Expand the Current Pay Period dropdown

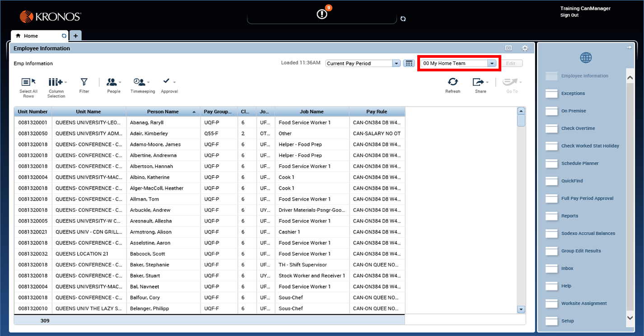(396, 63)
